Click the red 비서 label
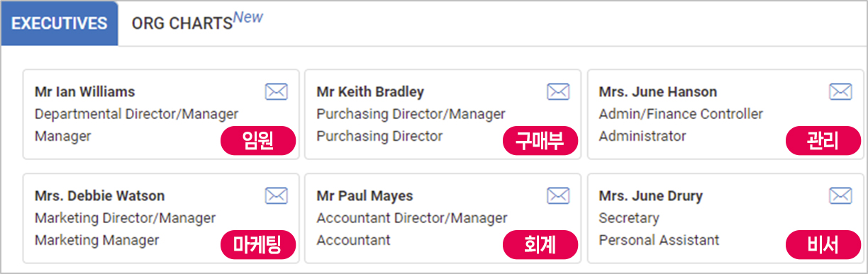Screen dimensions: 868x274 coord(823,244)
